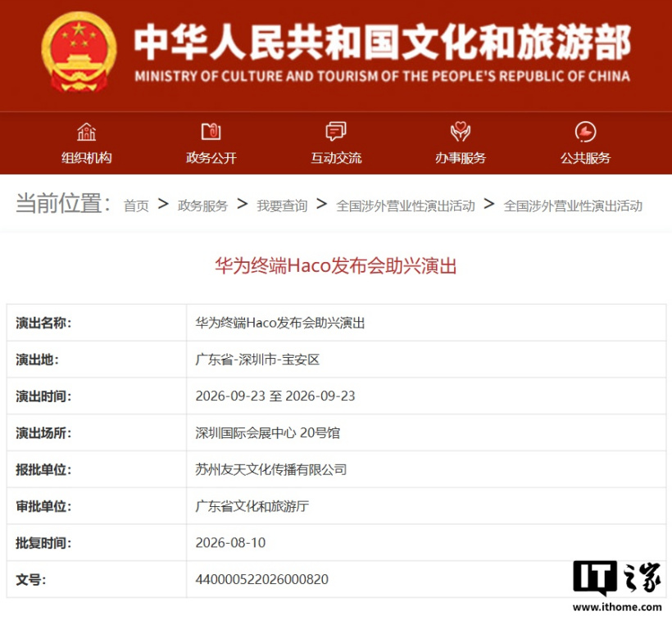Click value 苏州友天文化传播有限公司
The height and width of the screenshot is (620, 672).
[x=271, y=470]
